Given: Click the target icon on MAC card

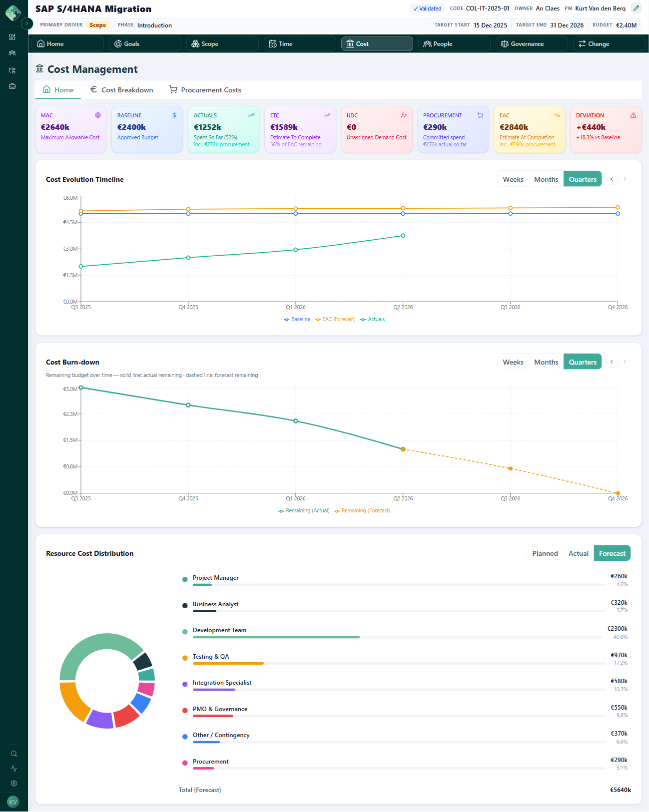Looking at the screenshot, I should 98,115.
